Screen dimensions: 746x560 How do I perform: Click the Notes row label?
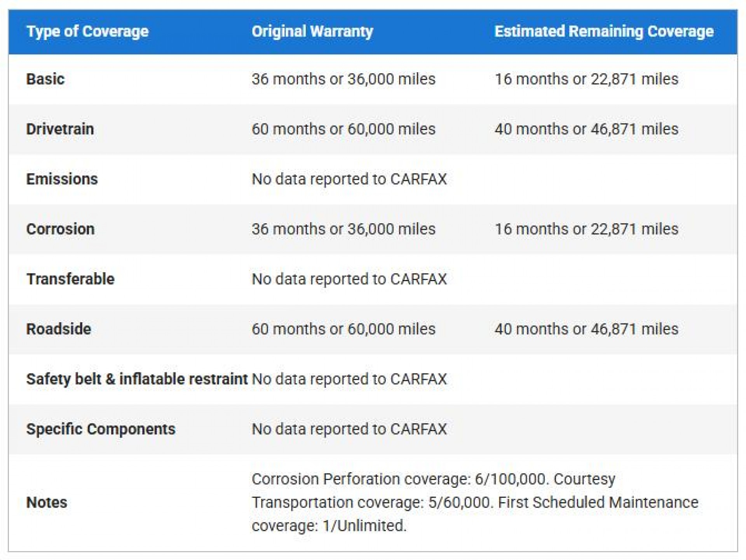click(47, 503)
